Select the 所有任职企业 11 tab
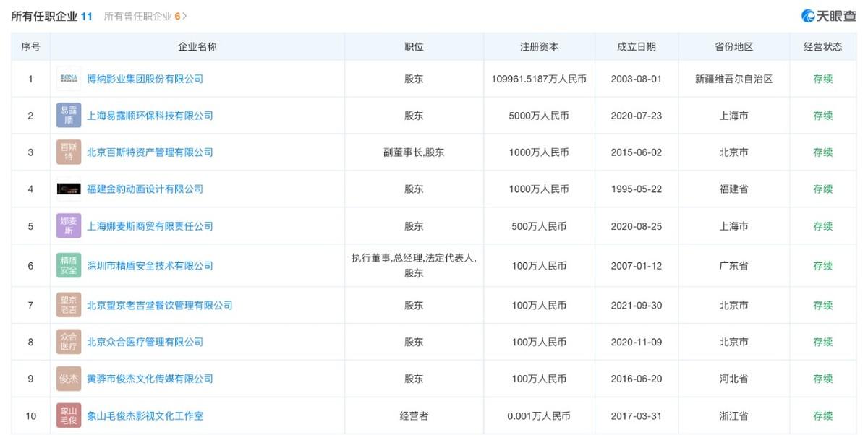The height and width of the screenshot is (435, 868). point(51,16)
